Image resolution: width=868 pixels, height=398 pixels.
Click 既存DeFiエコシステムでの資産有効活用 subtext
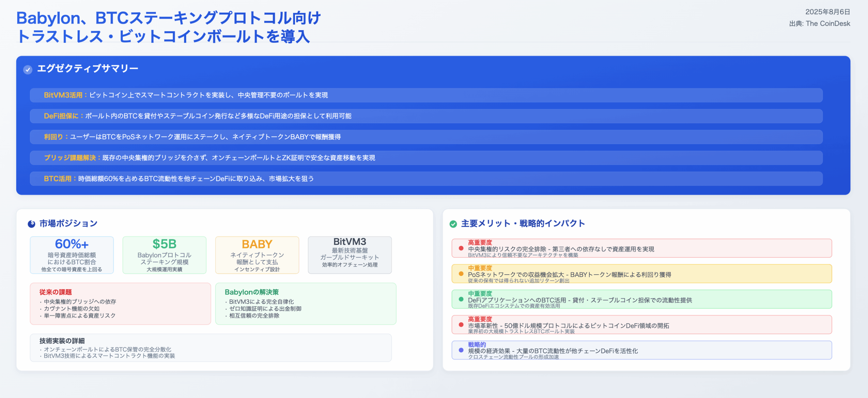click(514, 306)
